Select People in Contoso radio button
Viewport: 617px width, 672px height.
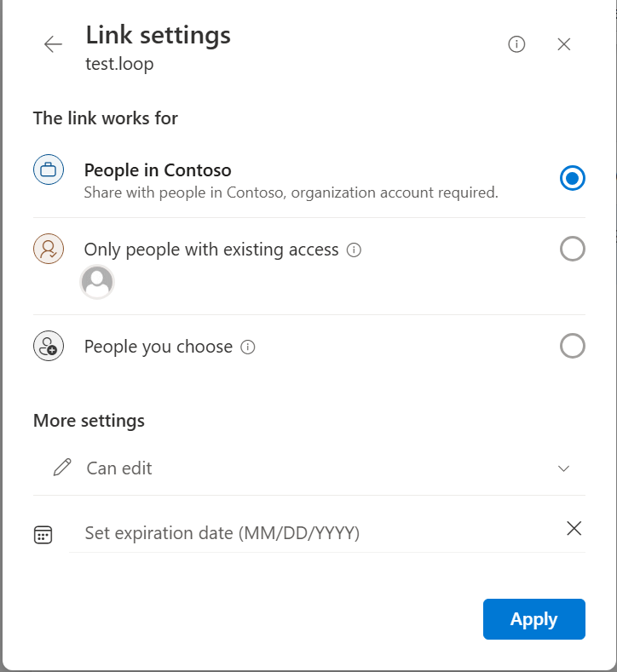click(573, 178)
